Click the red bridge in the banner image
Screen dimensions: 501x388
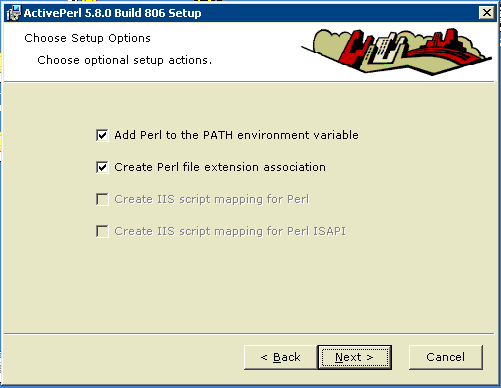(443, 53)
